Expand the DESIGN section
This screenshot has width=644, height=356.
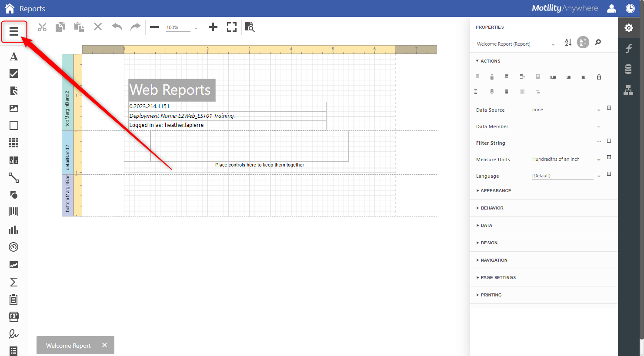(x=487, y=243)
